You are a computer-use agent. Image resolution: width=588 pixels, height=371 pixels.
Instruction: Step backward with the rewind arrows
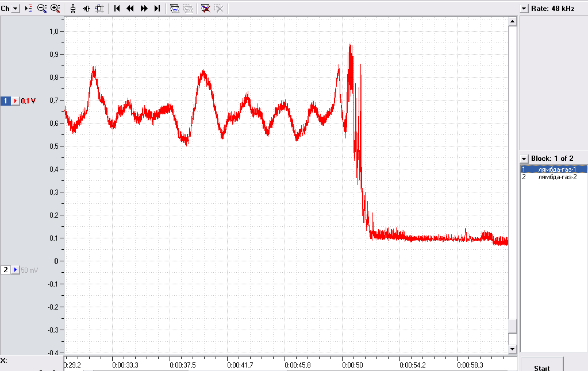tap(130, 8)
